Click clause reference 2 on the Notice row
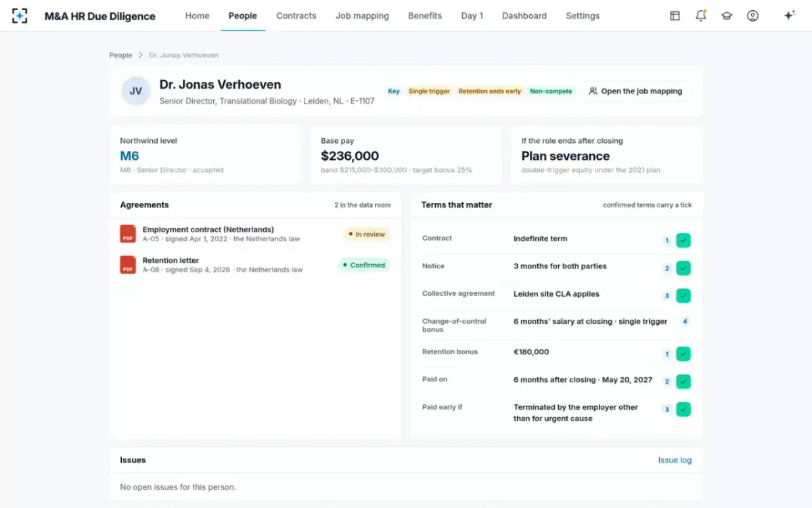Viewport: 812px width, 508px height. point(667,268)
